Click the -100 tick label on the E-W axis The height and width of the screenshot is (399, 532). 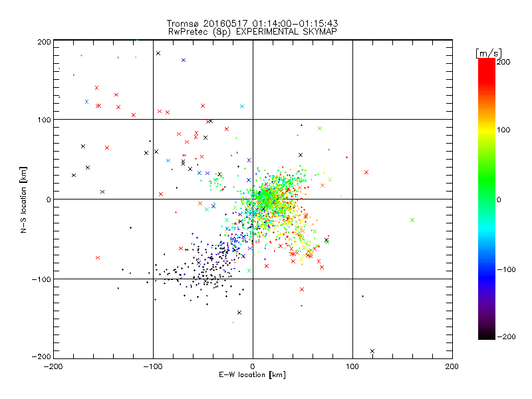pyautogui.click(x=153, y=366)
